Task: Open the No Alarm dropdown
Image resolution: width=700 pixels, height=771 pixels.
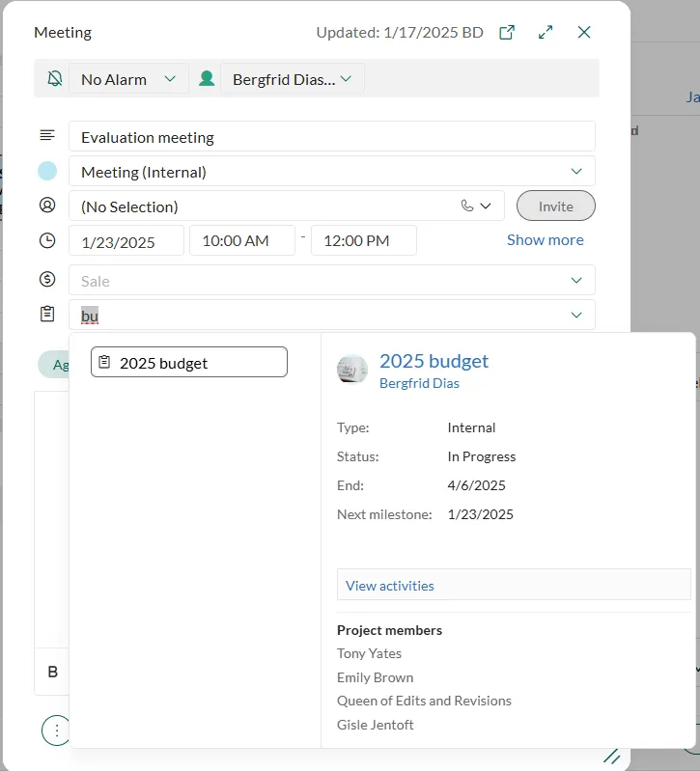Action: pos(128,79)
